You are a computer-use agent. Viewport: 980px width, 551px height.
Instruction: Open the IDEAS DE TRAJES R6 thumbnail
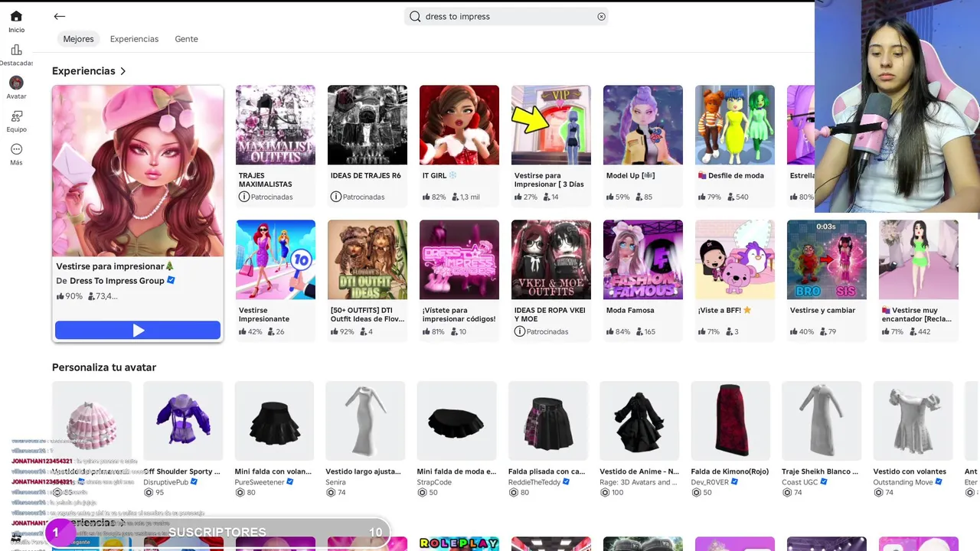pyautogui.click(x=367, y=125)
